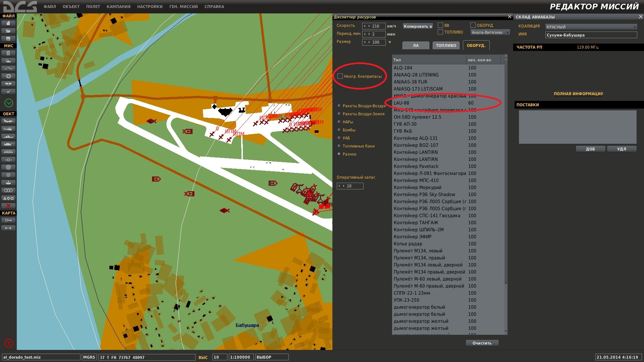Decrease Оперативный запас with left arrow
Image resolution: width=644 pixels, height=362 pixels.
[x=339, y=186]
